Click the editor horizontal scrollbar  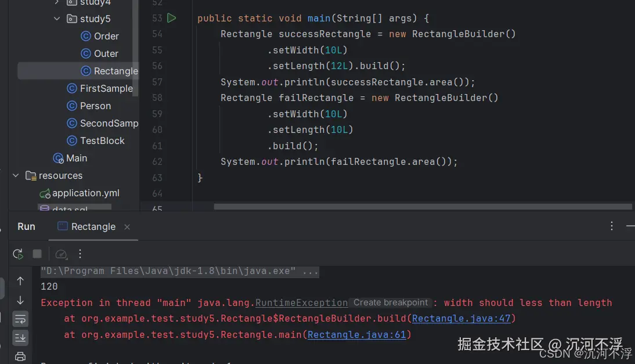pos(423,207)
